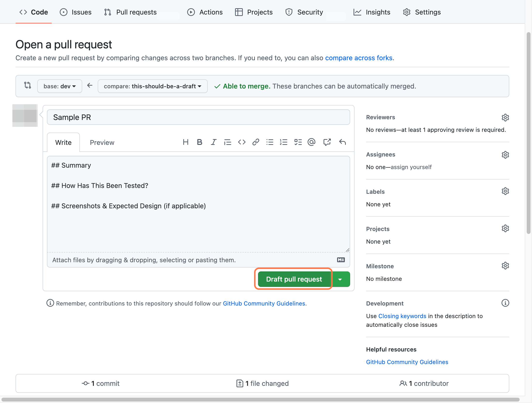Toggle bold formatting in editor toolbar
Viewport: 532px width, 403px height.
point(199,142)
